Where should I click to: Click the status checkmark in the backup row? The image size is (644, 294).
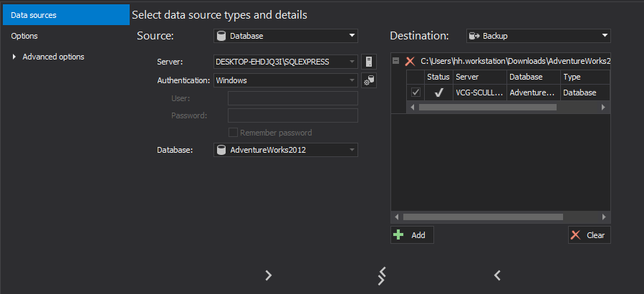point(438,93)
